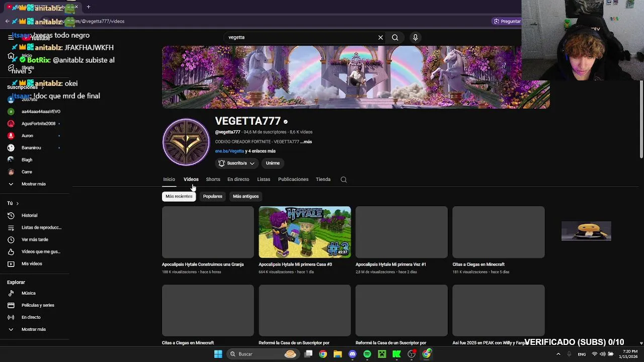
Task: Select the 'Más antiguos' filter chip
Action: tap(246, 196)
